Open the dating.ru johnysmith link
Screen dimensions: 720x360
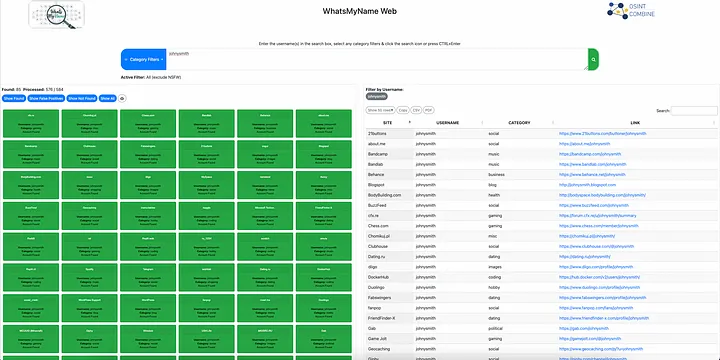(x=585, y=257)
